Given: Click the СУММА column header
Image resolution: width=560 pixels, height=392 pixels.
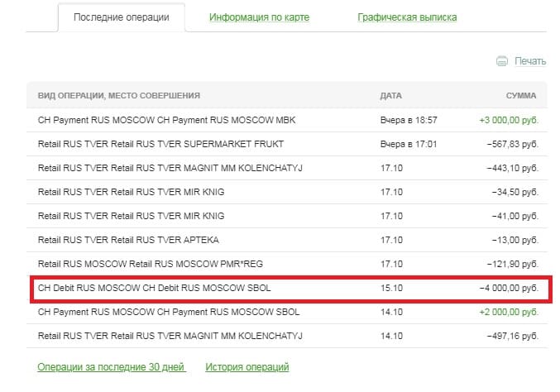Looking at the screenshot, I should (x=520, y=96).
